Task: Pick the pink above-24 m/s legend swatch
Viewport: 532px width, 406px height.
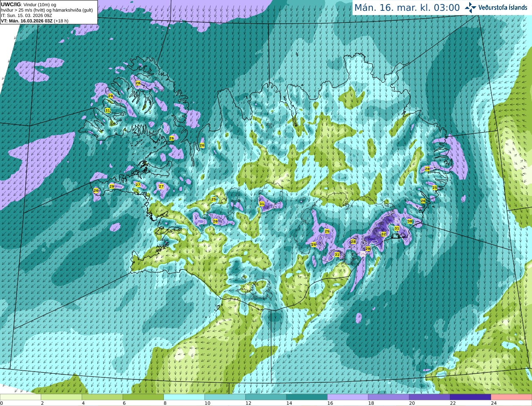Action: 512,397
